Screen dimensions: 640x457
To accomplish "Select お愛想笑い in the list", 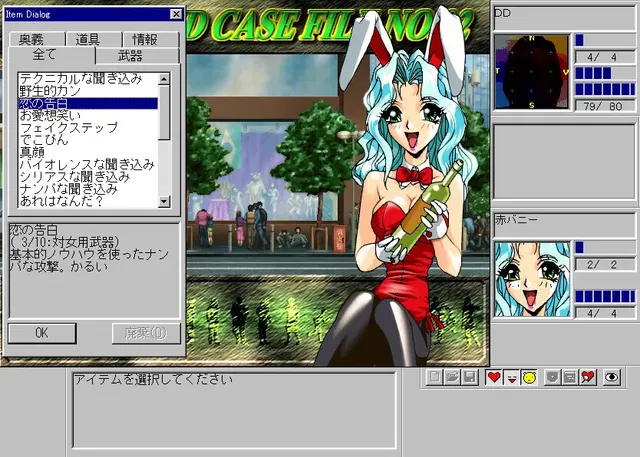I will tap(88, 115).
